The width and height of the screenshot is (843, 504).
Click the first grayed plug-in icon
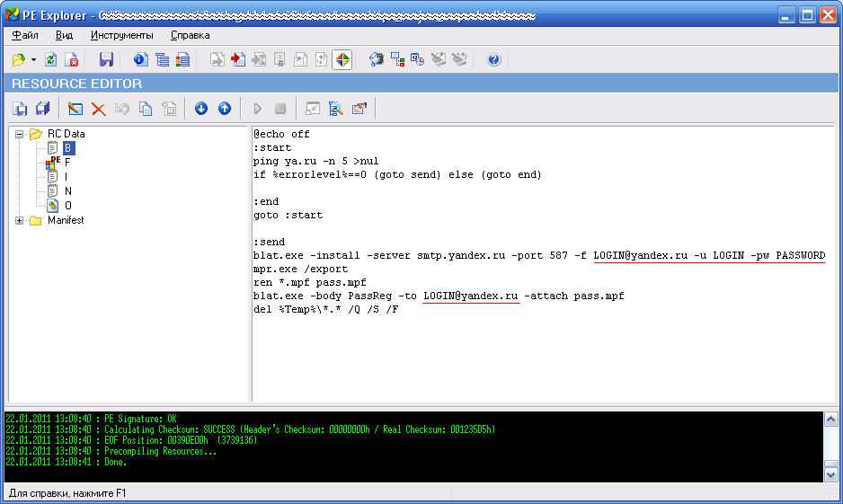click(x=439, y=59)
